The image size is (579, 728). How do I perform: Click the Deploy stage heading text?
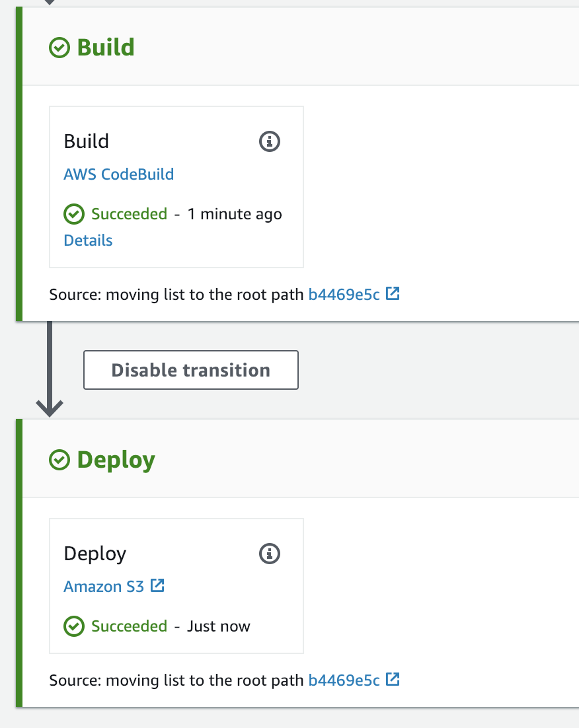point(116,460)
